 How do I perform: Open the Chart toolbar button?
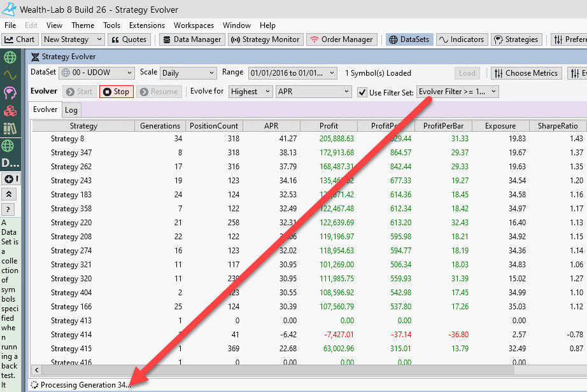click(x=20, y=39)
